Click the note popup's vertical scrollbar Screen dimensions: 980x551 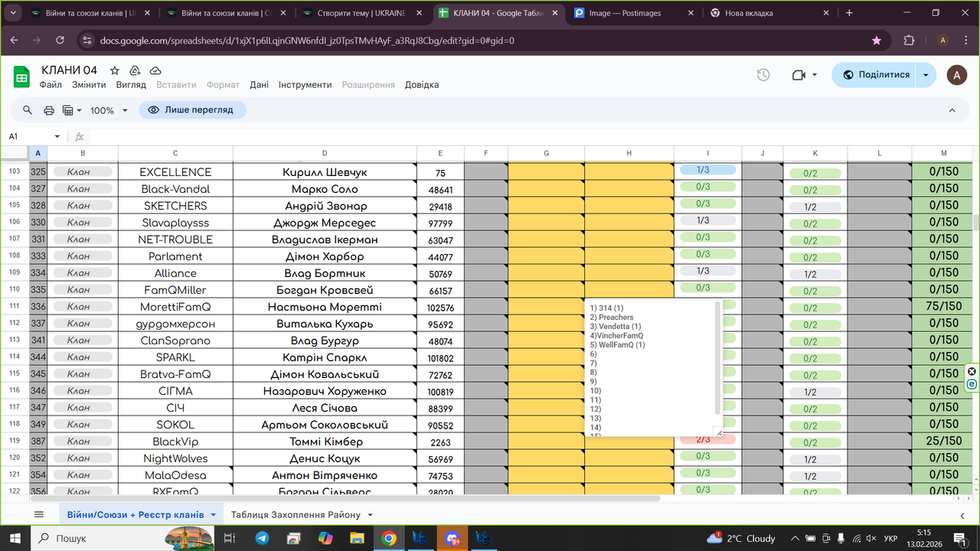[717, 357]
